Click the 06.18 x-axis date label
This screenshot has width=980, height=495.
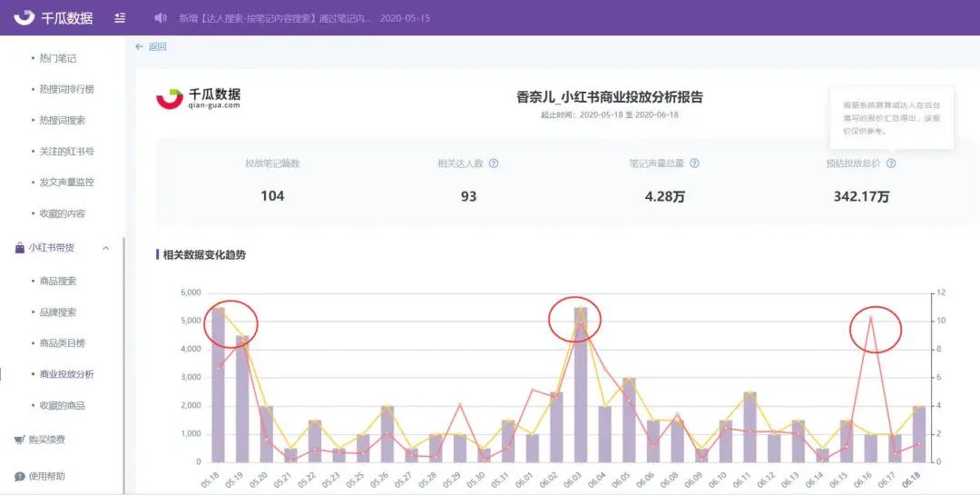[x=913, y=480]
